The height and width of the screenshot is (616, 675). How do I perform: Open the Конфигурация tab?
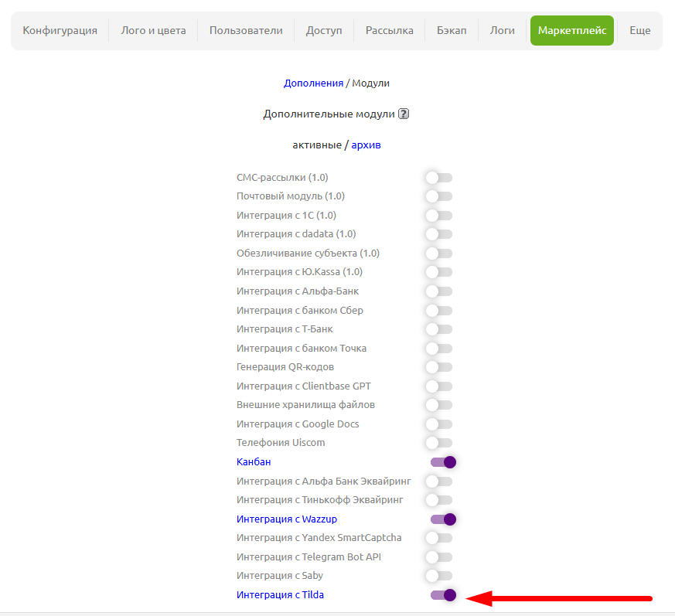pyautogui.click(x=60, y=31)
